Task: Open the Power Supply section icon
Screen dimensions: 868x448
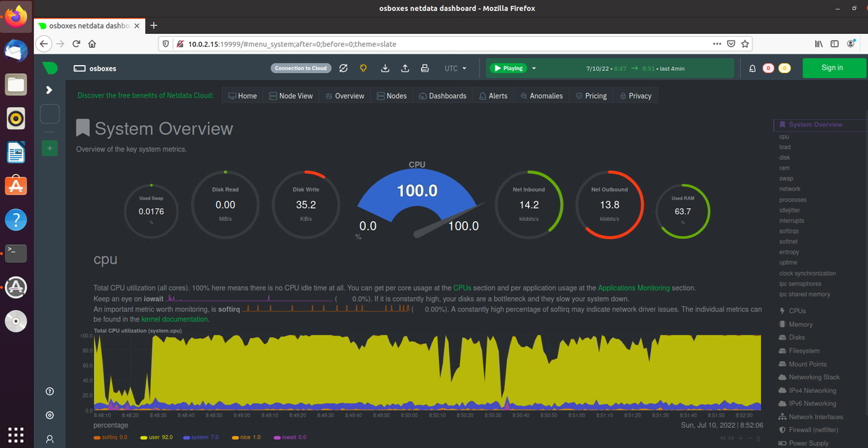Action: [782, 442]
